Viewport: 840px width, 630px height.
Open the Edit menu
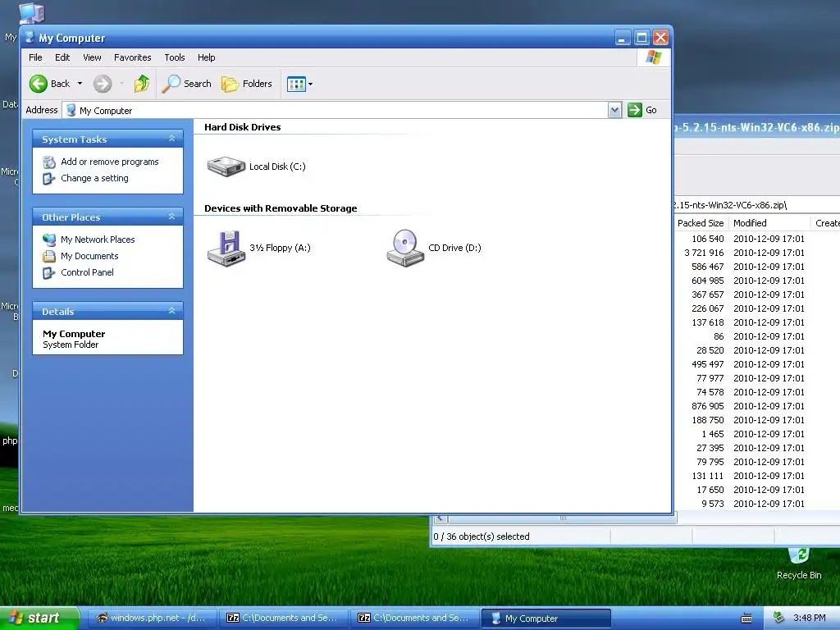pyautogui.click(x=62, y=57)
